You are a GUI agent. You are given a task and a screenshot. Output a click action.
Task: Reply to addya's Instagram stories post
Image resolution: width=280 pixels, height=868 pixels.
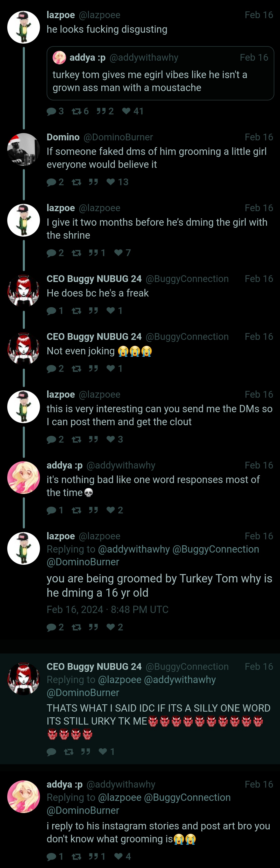coord(52,856)
